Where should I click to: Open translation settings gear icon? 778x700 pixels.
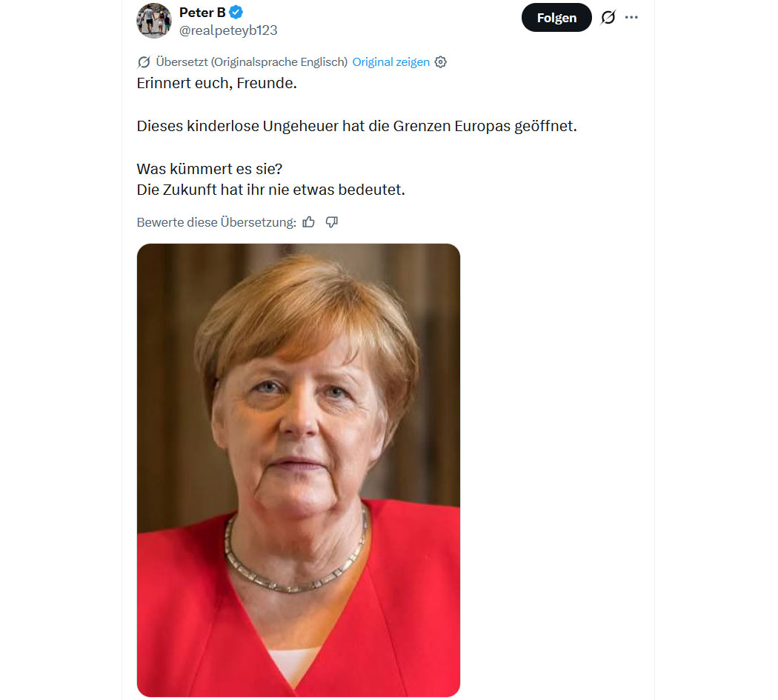[x=441, y=62]
